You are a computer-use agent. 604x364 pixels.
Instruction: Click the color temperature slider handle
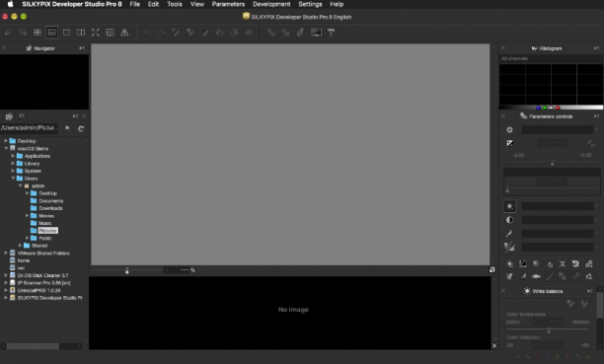549,330
